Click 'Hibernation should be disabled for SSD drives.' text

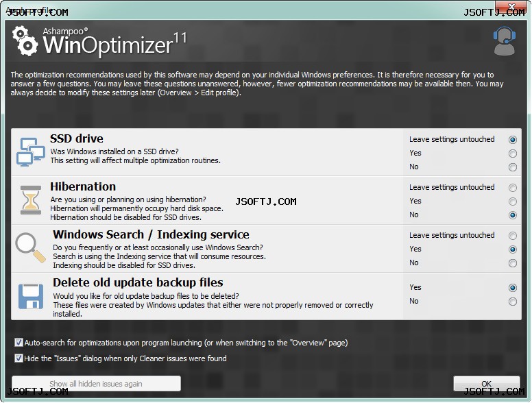(126, 217)
